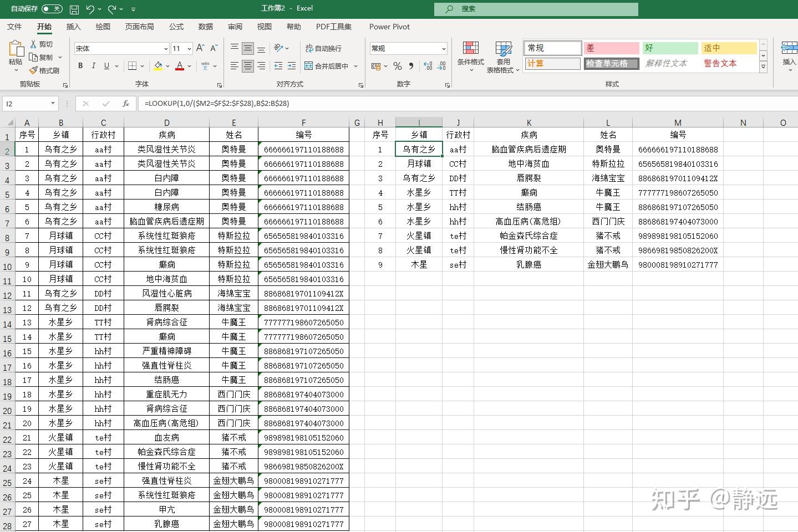Viewport: 798px width, 532px height.
Task: Click the Undo arrow icon
Action: point(90,9)
